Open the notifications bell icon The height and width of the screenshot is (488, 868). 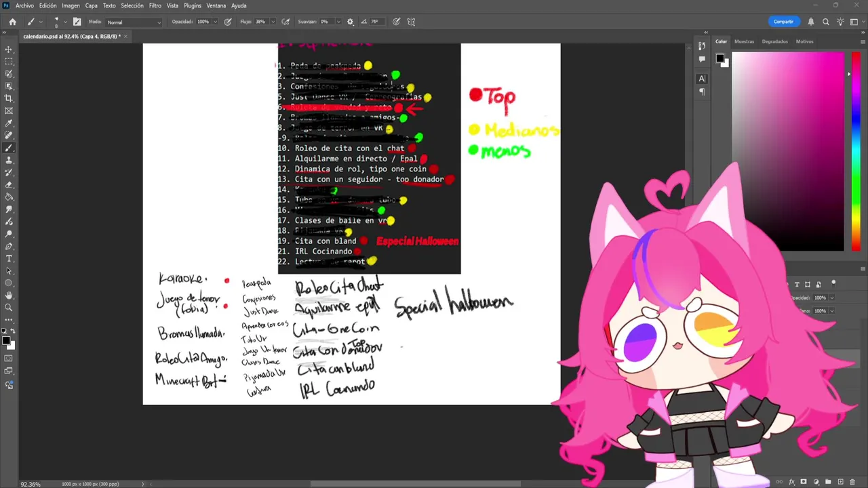point(810,22)
